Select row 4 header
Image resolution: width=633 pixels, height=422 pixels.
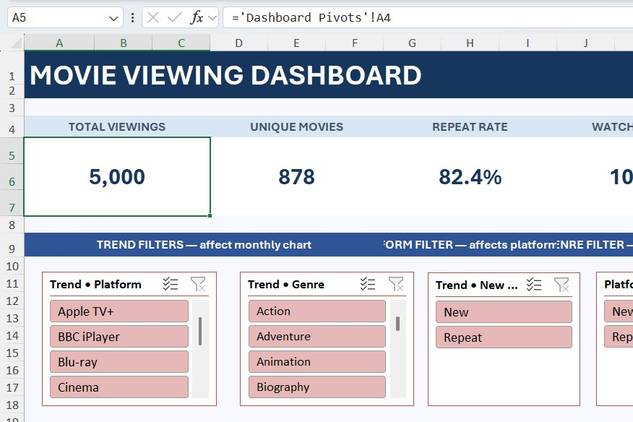click(12, 129)
